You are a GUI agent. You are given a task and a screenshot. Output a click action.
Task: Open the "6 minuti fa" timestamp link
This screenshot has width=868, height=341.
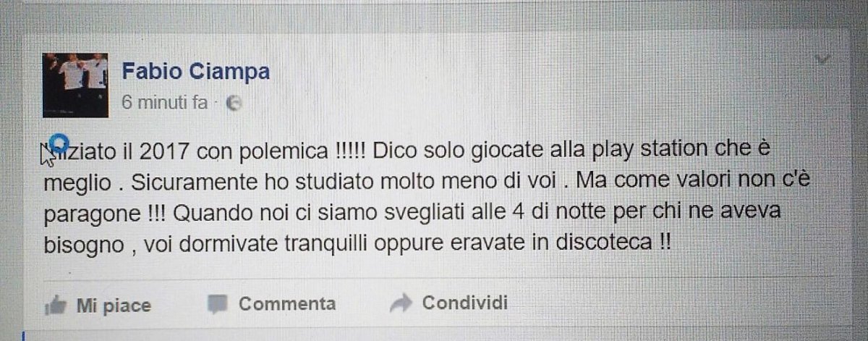click(x=165, y=103)
